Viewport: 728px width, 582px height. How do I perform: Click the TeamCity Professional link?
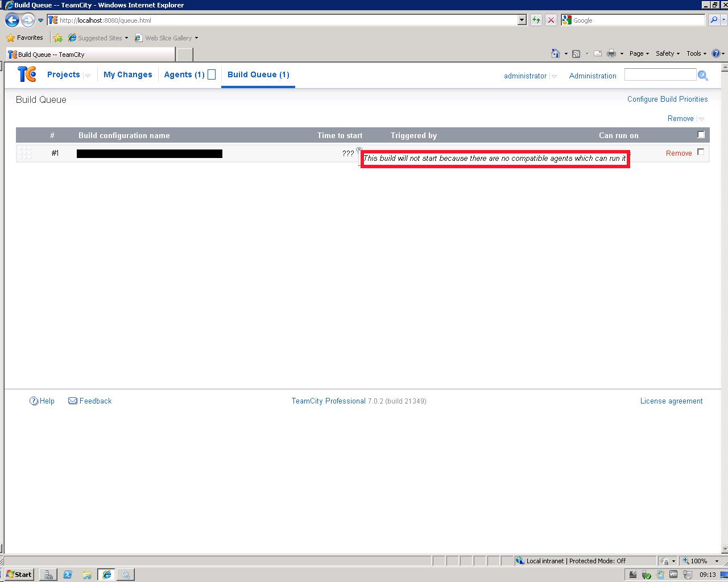329,401
